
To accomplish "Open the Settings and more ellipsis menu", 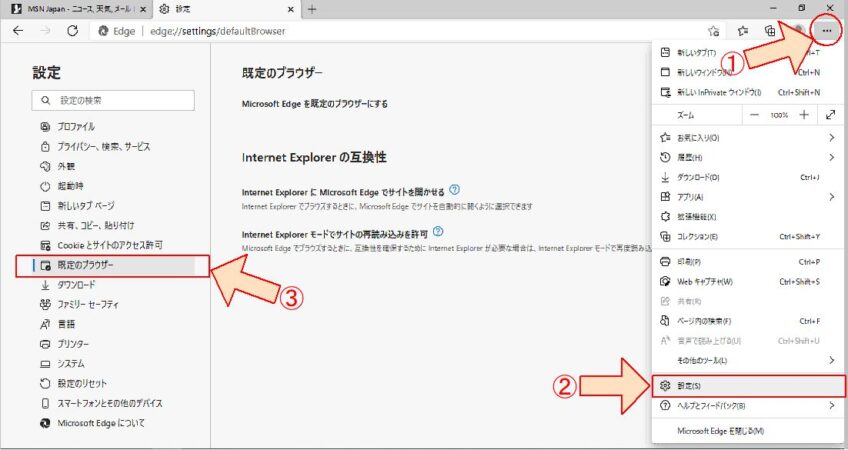I will (x=826, y=31).
